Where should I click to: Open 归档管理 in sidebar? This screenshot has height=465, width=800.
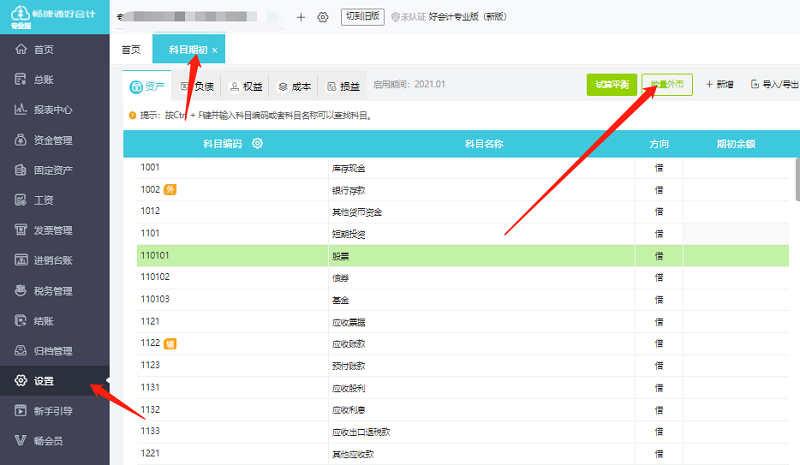(x=55, y=351)
